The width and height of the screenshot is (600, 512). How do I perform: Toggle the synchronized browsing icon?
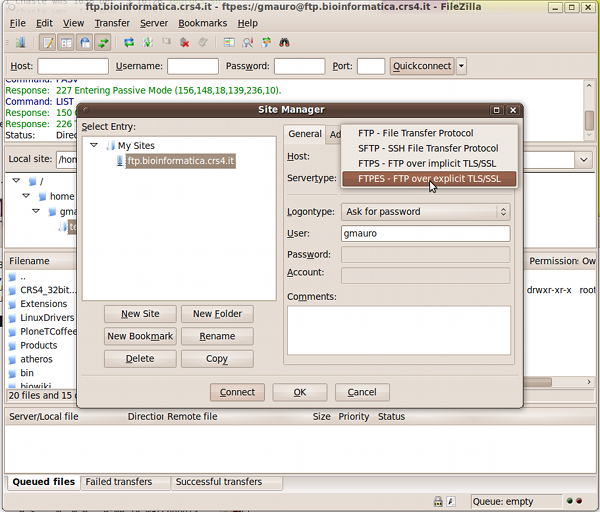(266, 42)
